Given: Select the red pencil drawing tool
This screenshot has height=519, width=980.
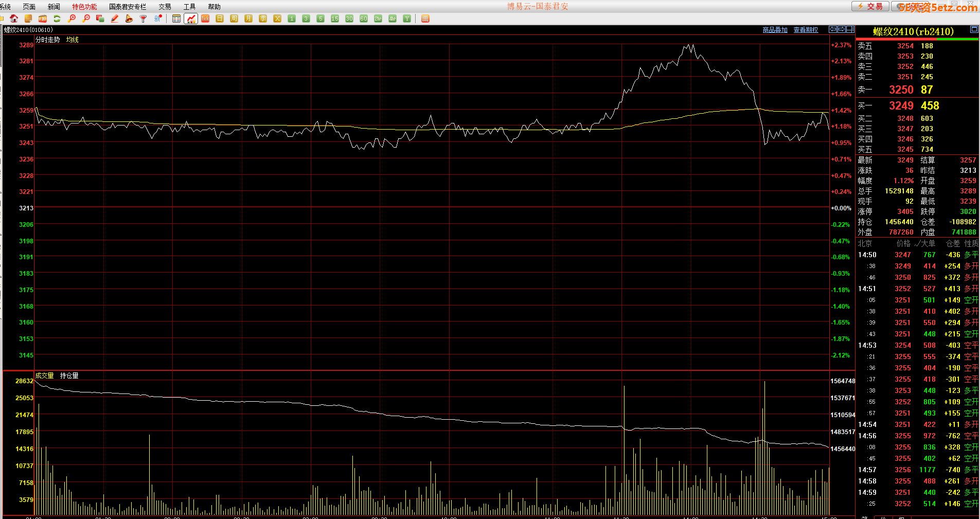Looking at the screenshot, I should [115, 19].
